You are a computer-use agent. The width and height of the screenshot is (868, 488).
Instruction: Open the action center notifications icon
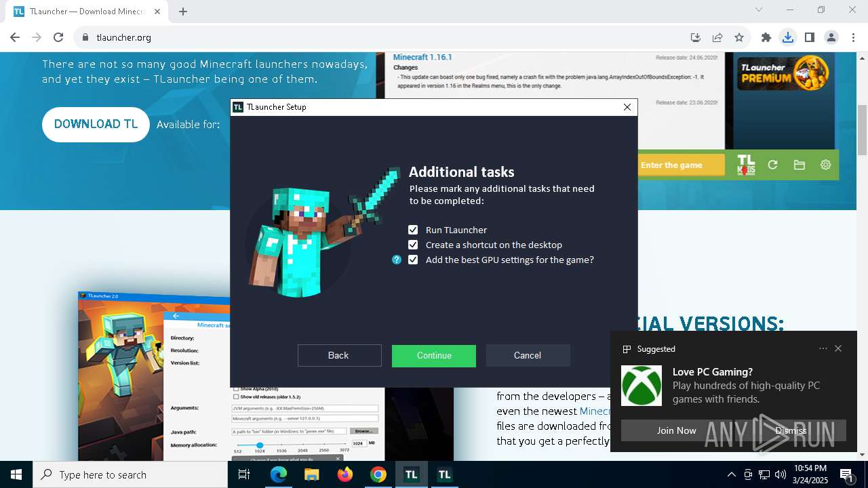[x=848, y=474]
